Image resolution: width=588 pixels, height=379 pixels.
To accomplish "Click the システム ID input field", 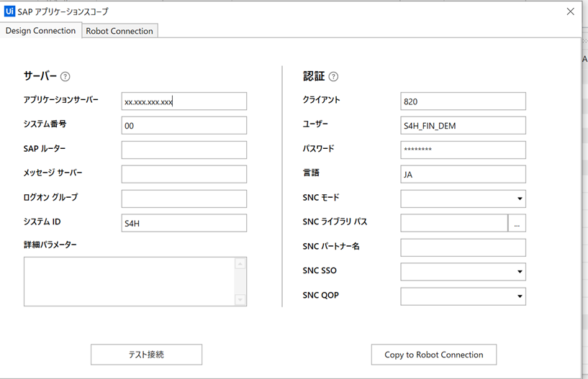I will coord(184,223).
